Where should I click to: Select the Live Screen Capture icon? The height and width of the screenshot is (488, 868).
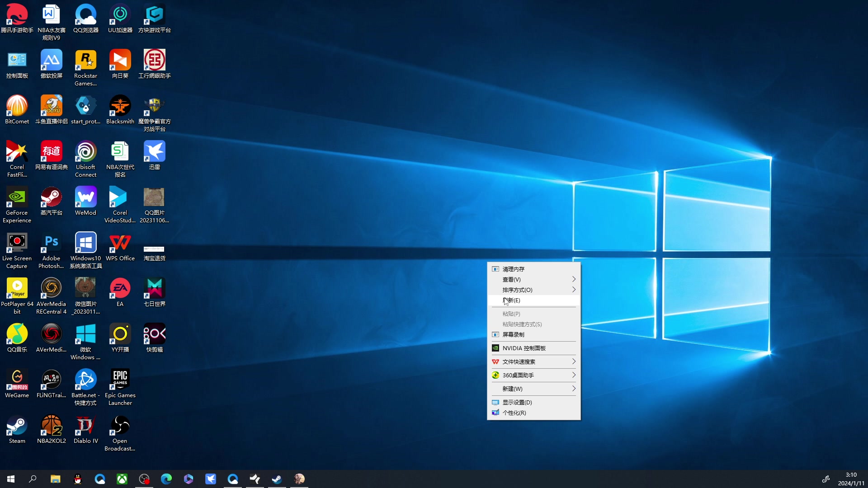(x=17, y=250)
